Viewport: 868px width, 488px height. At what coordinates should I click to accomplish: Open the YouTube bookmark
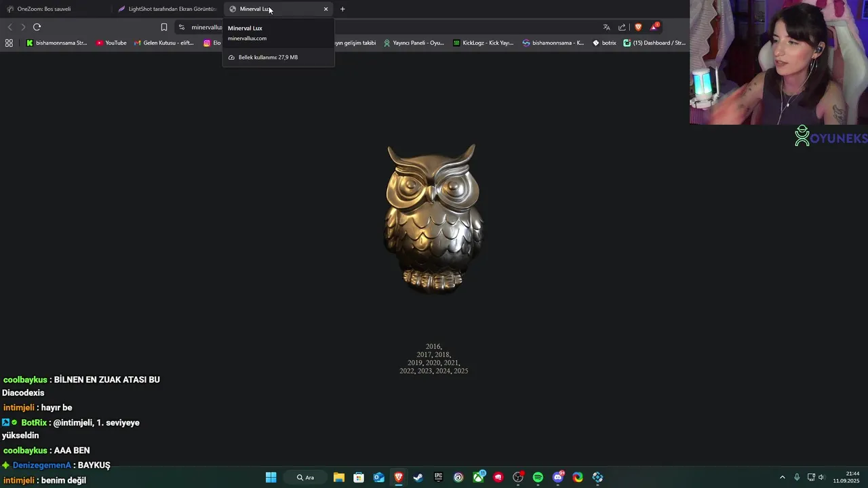(111, 43)
